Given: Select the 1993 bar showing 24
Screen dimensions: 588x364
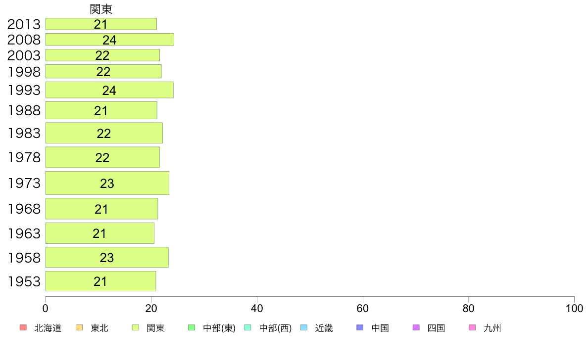Looking at the screenshot, I should pyautogui.click(x=109, y=90).
